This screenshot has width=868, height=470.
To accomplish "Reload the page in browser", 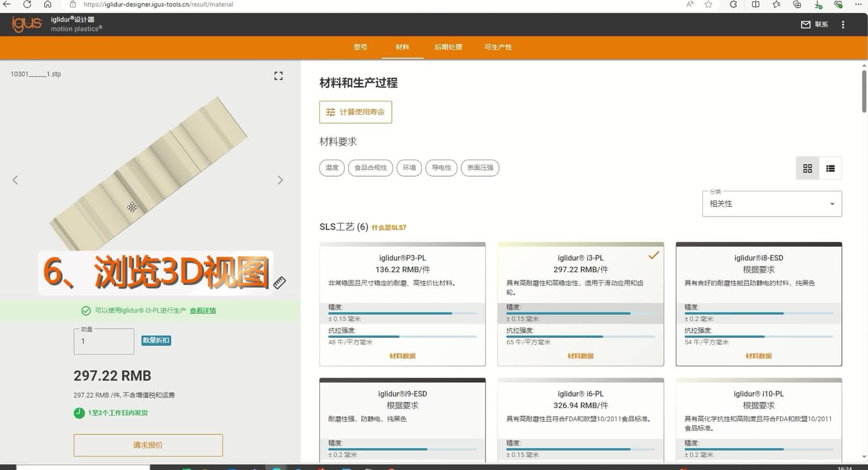I will click(x=27, y=5).
